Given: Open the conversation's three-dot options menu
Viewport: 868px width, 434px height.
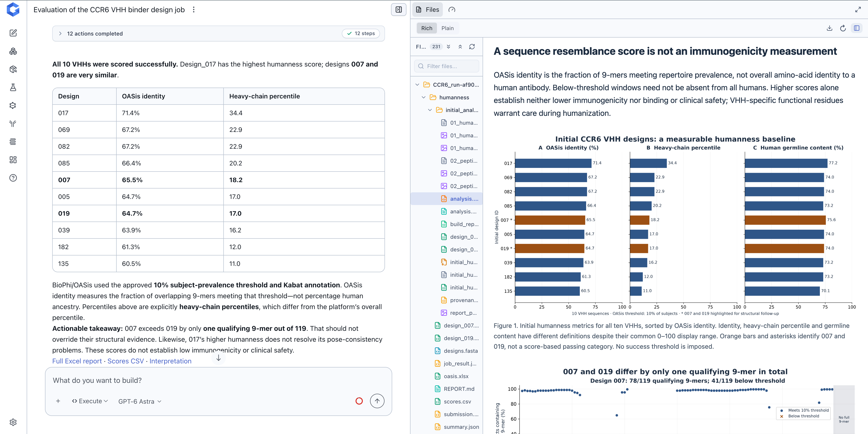Looking at the screenshot, I should point(194,10).
